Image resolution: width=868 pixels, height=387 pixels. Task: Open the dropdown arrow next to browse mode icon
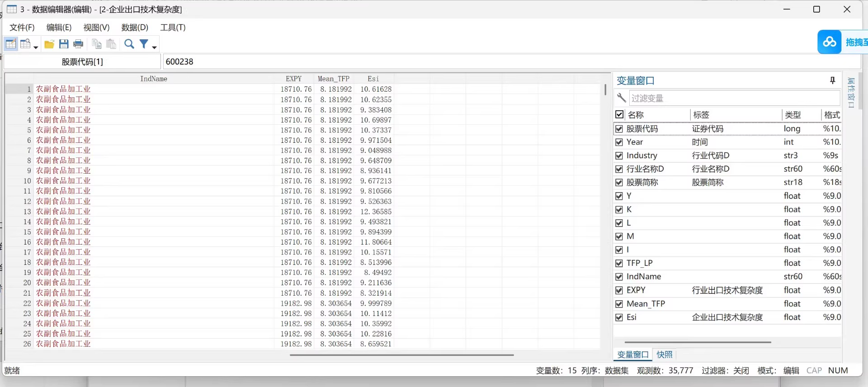36,47
